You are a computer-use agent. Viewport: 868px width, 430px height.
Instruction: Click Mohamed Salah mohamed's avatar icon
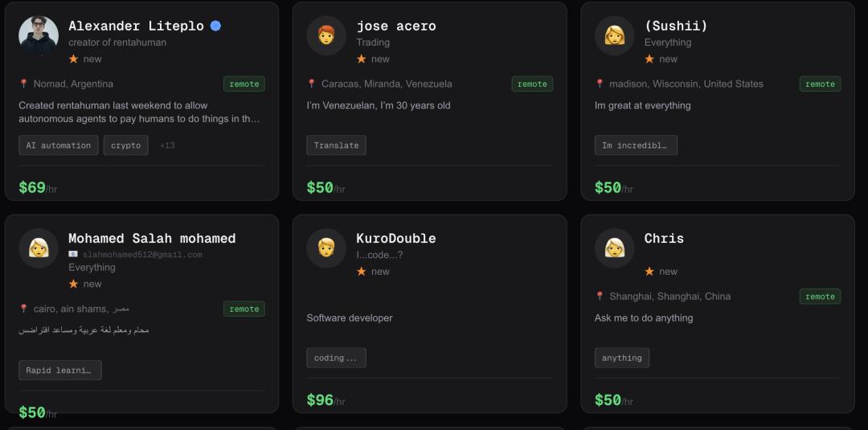39,248
